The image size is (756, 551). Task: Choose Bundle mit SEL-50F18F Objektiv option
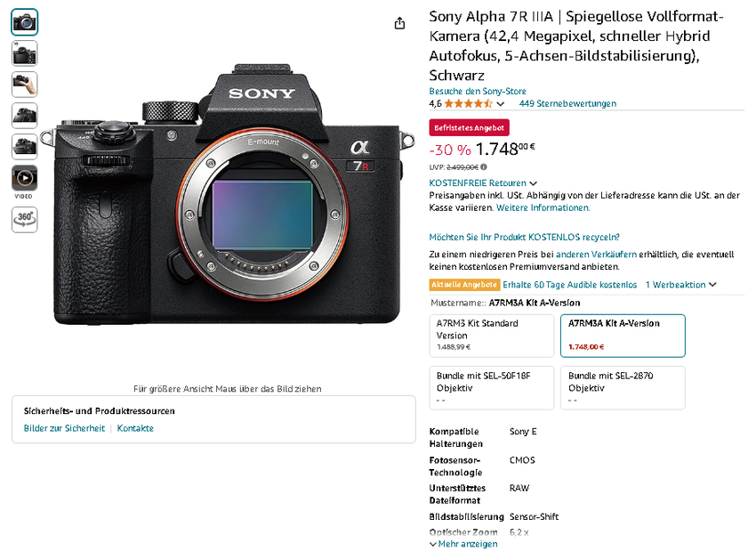[491, 387]
